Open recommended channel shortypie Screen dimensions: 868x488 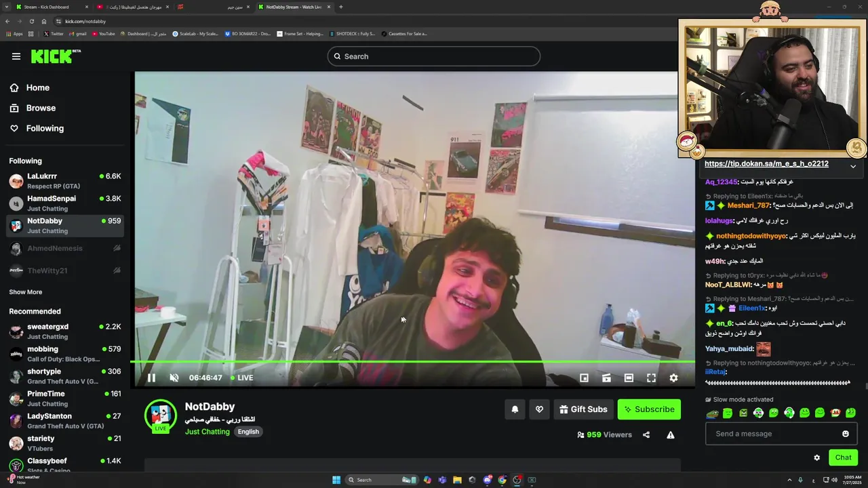pos(65,376)
